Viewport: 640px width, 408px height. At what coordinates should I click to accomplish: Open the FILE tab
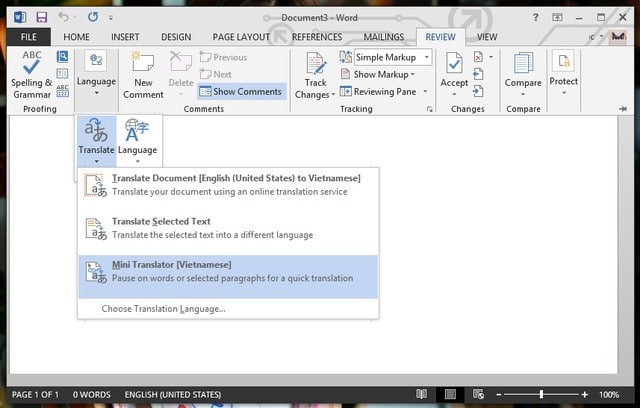coord(29,37)
